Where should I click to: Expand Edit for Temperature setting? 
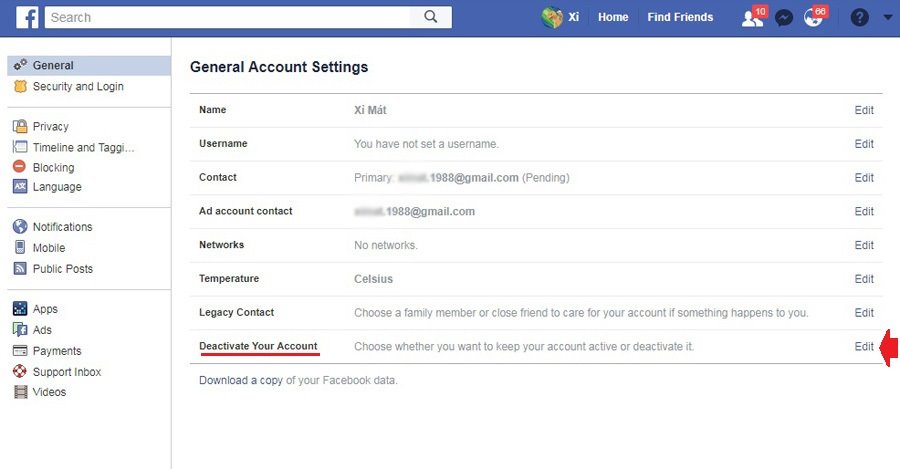864,279
